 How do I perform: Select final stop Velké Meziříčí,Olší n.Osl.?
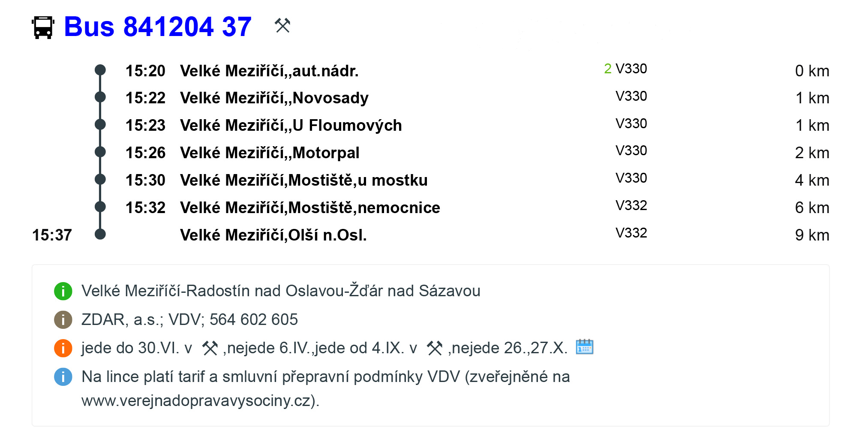pyautogui.click(x=273, y=235)
